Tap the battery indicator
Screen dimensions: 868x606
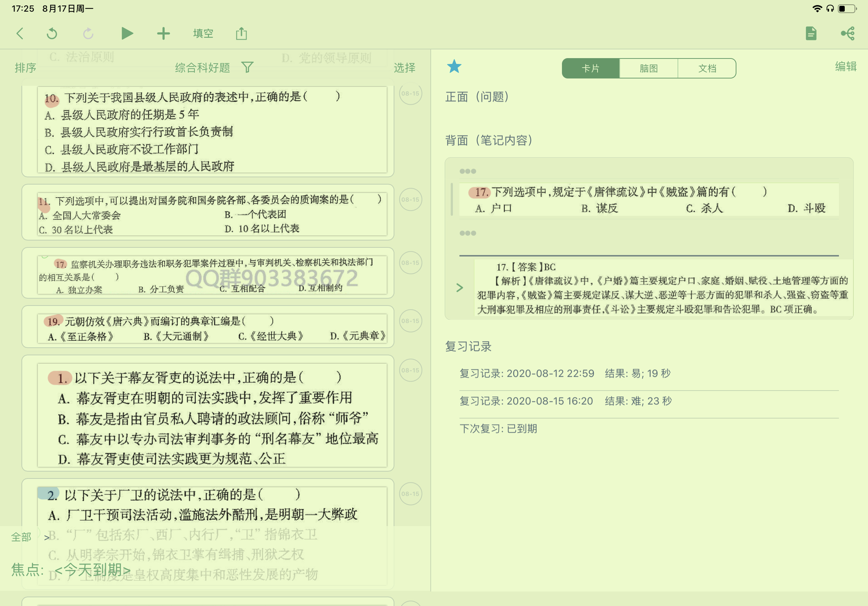pos(847,8)
